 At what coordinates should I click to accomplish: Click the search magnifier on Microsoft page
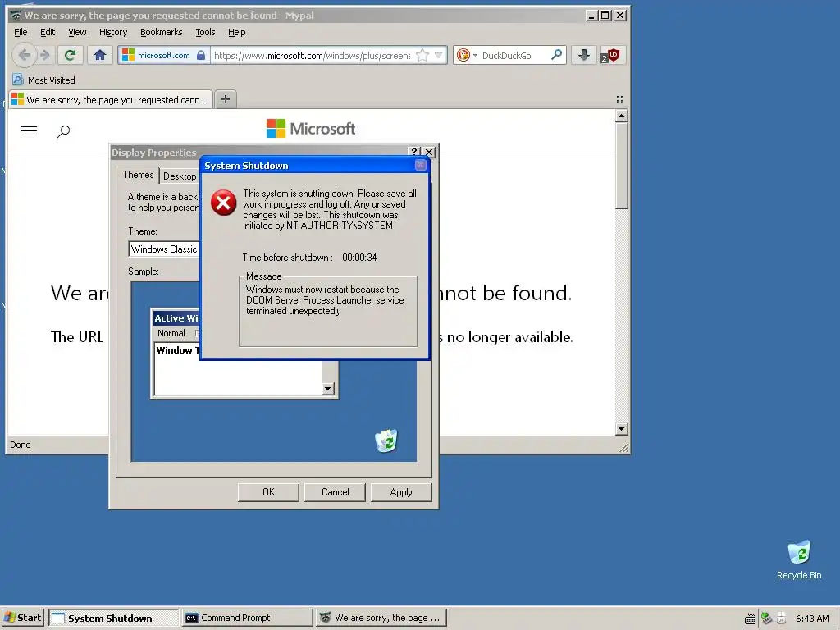tap(63, 131)
